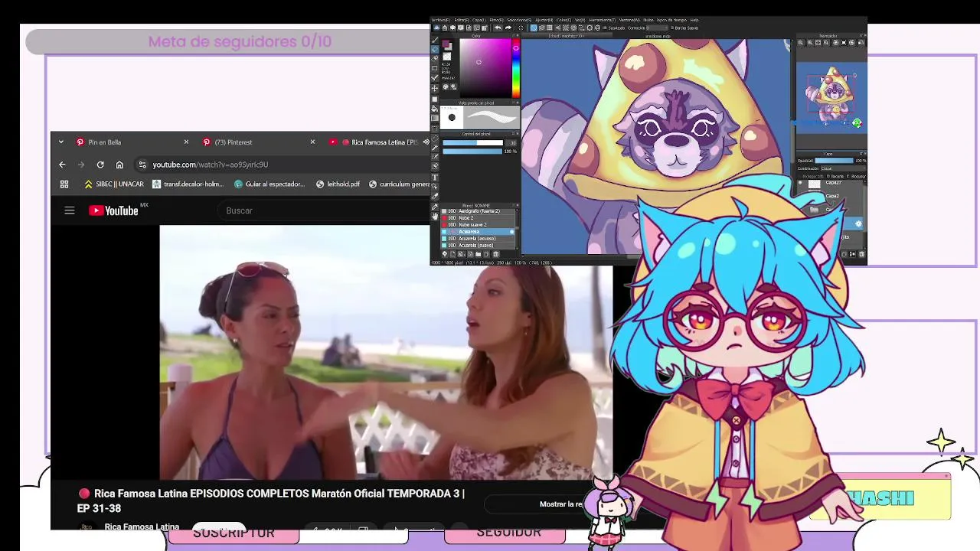Open the Combinación blend mode dropdown
980x551 pixels.
pyautogui.click(x=843, y=168)
